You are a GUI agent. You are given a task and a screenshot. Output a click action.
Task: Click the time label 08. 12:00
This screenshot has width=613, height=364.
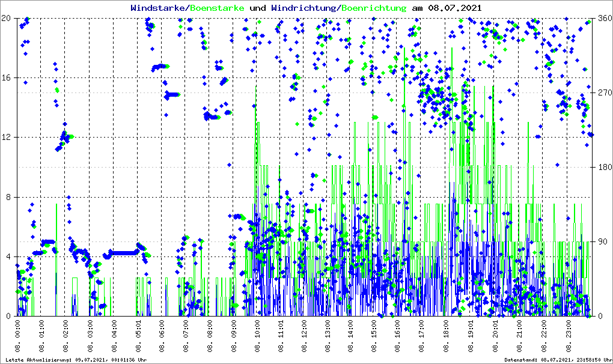[x=303, y=336]
